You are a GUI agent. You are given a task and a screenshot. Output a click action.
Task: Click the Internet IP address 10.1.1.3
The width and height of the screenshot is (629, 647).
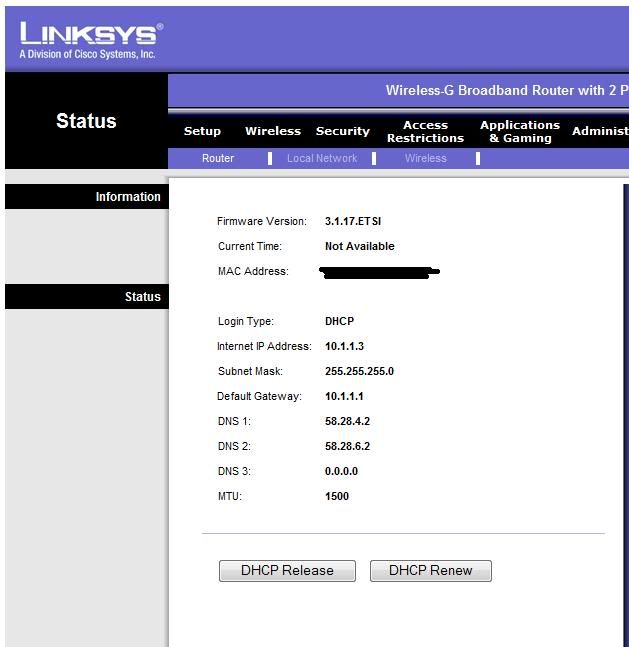click(x=344, y=346)
